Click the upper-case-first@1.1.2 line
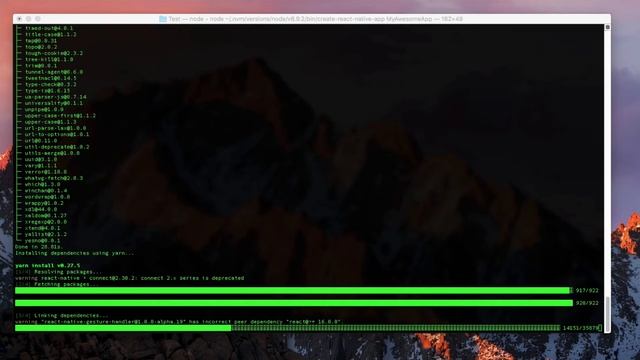 click(x=60, y=116)
